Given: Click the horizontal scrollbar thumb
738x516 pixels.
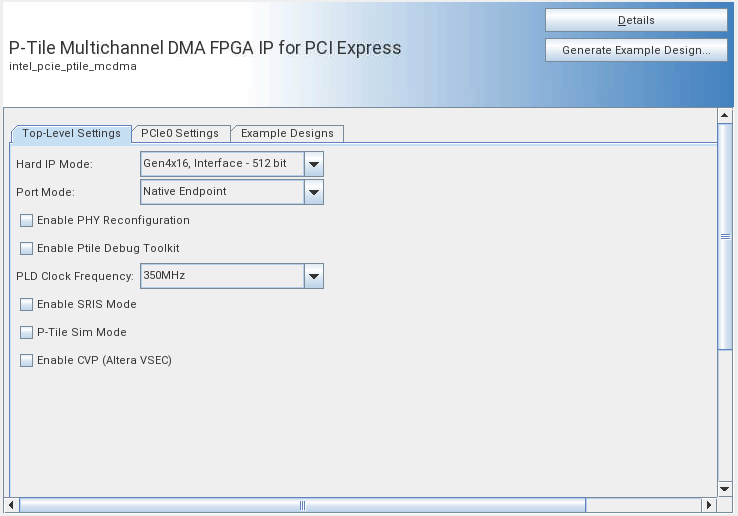Looking at the screenshot, I should (300, 505).
